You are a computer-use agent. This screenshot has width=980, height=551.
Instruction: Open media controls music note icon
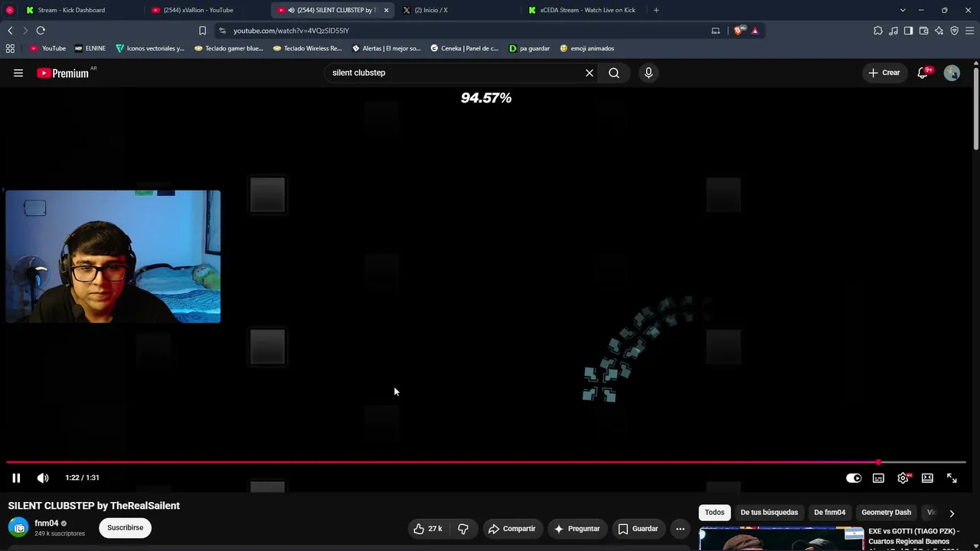893,31
